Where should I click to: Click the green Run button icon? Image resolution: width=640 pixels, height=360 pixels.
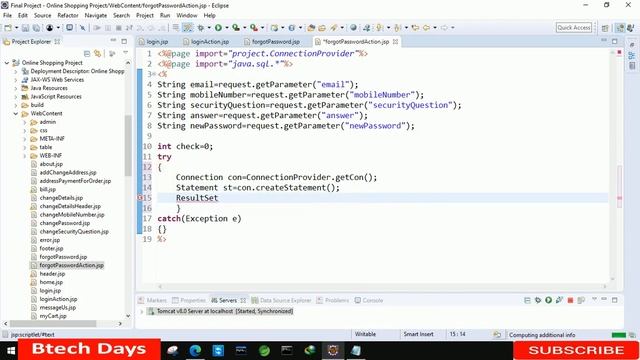[218, 28]
